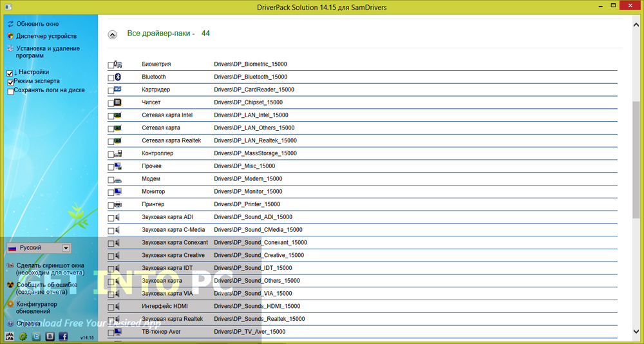Click Drivers\DP_Sound_Creative_15000 path text
The height and width of the screenshot is (344, 644).
point(259,255)
